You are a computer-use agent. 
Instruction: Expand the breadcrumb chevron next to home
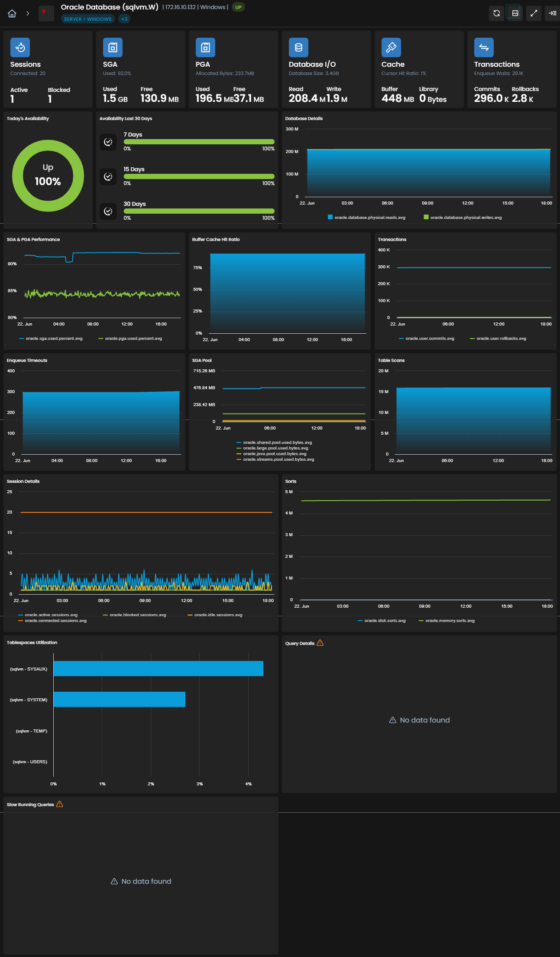[28, 13]
